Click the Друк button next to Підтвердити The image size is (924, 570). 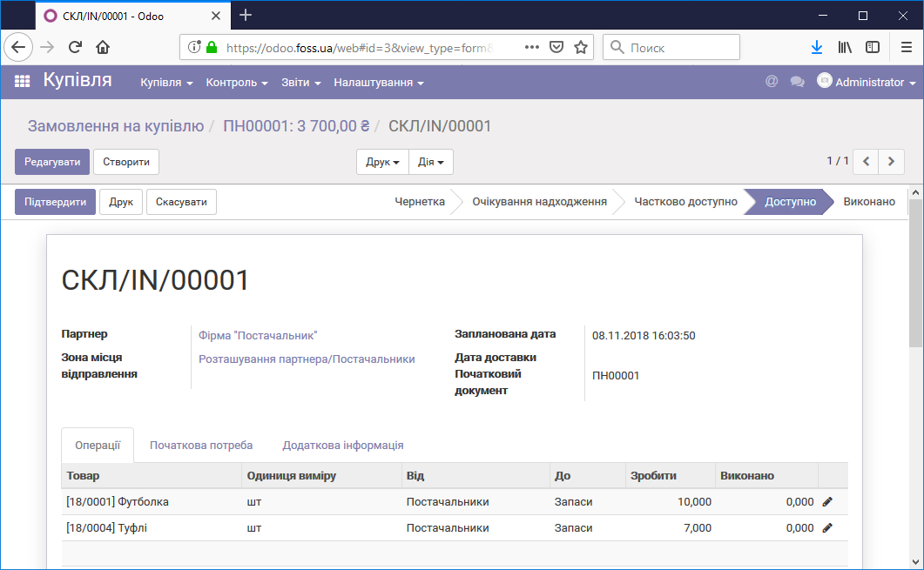pyautogui.click(x=121, y=202)
